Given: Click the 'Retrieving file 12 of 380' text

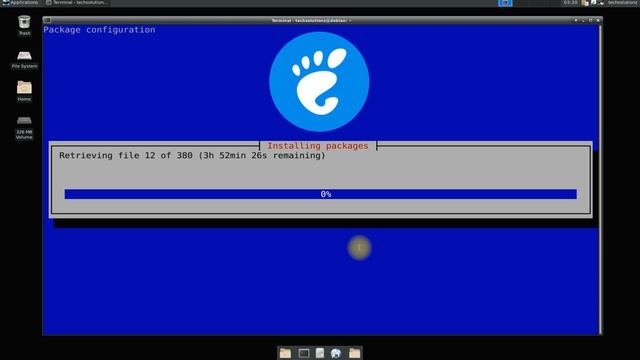Looking at the screenshot, I should tap(126, 156).
